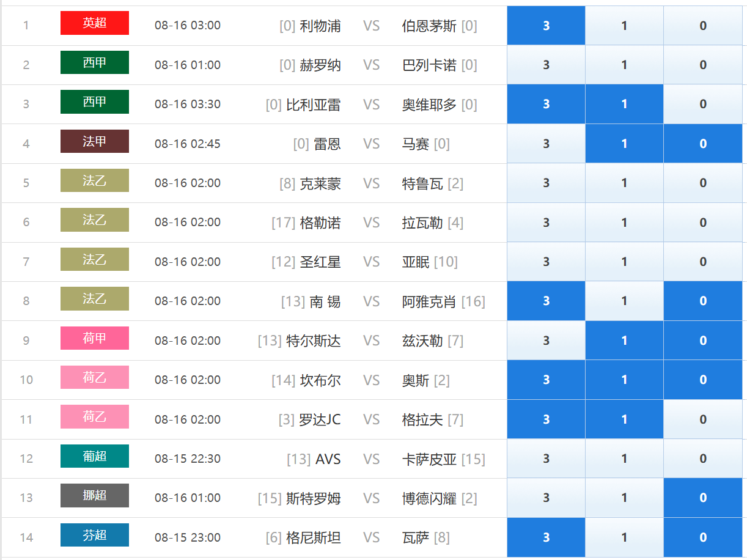Choose 3 for 克莱蒙 vs 特鲁瓦
Viewport: 747px width, 560px height.
pos(546,183)
